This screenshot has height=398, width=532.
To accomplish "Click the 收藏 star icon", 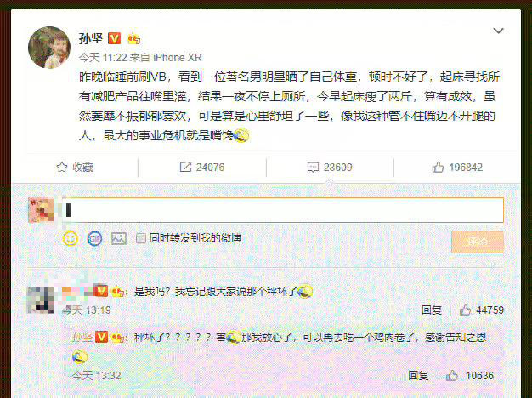I will coord(62,167).
